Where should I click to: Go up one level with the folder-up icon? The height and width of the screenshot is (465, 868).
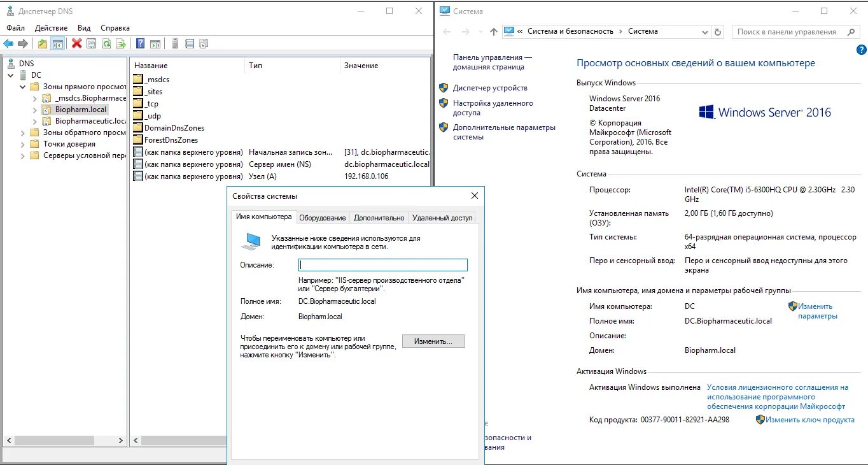tap(43, 43)
